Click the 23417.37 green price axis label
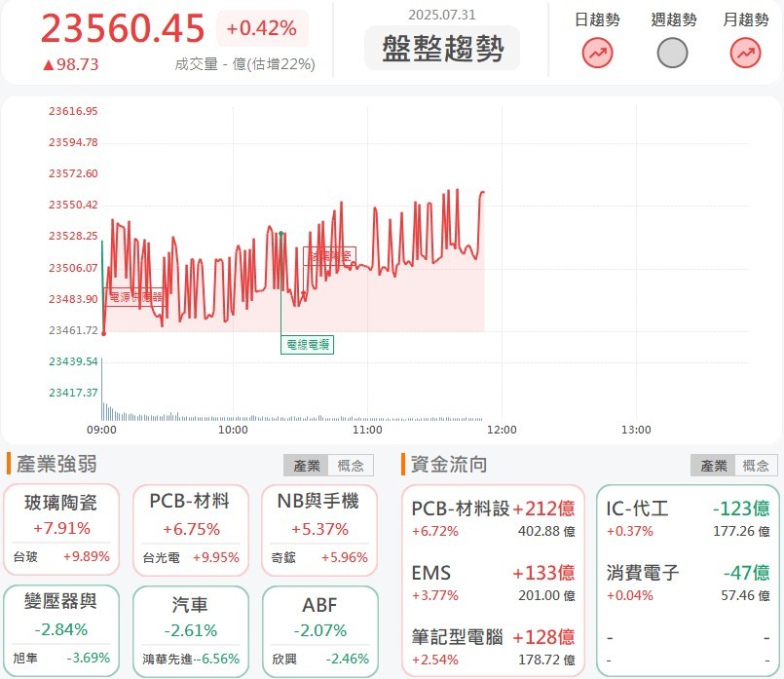This screenshot has width=784, height=679. click(73, 393)
